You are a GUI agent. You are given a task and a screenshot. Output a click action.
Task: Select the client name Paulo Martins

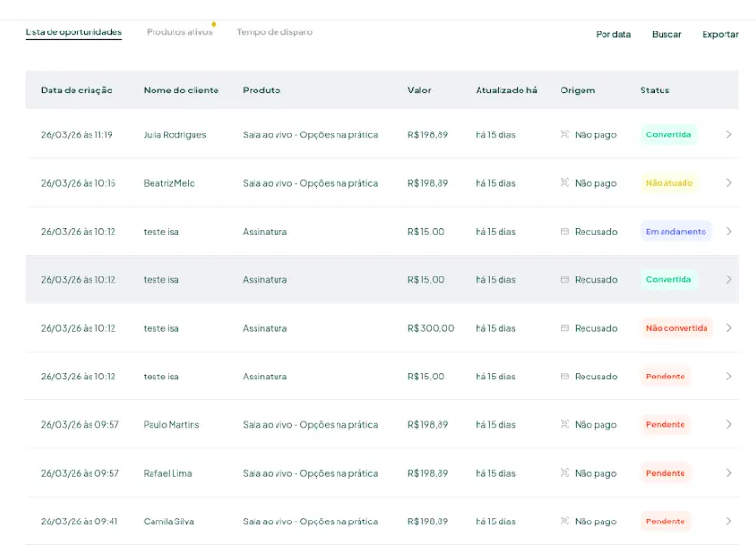pos(172,425)
